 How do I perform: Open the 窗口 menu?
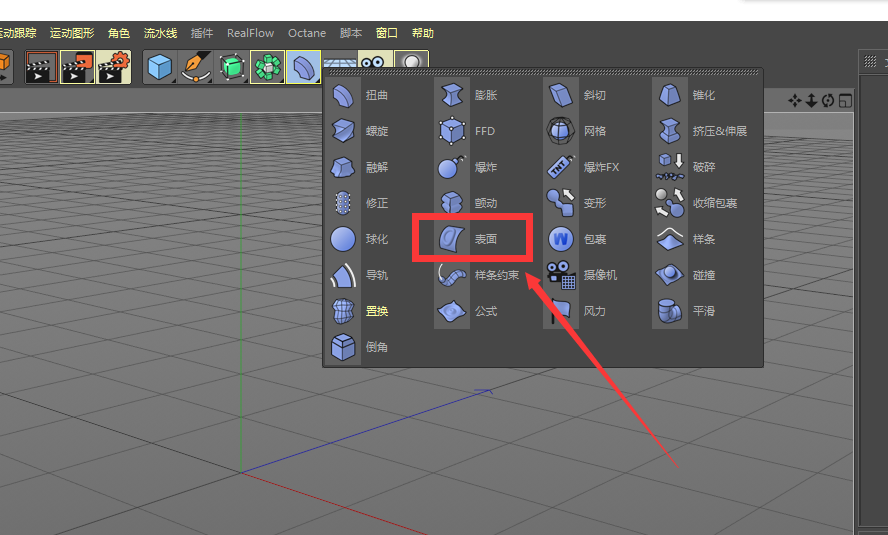[387, 33]
